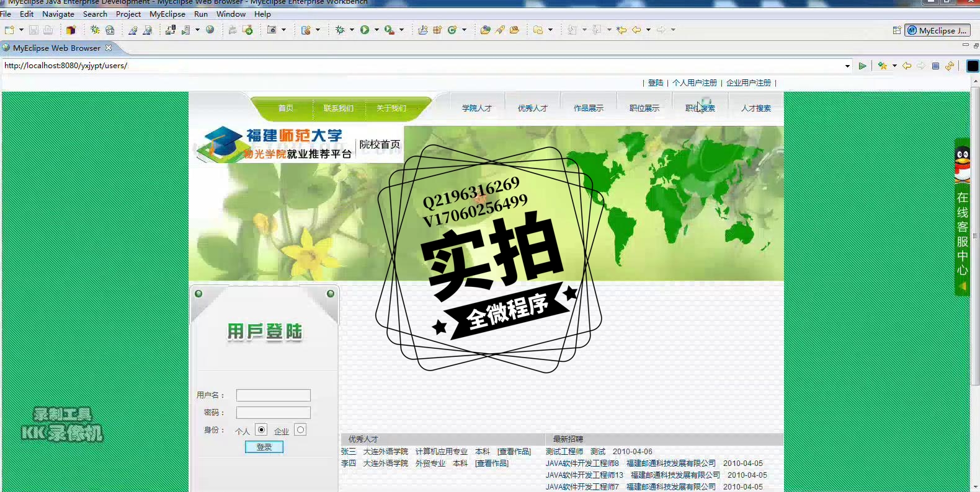This screenshot has width=980, height=492.
Task: Click the green Go arrow beside the address bar
Action: [x=862, y=66]
